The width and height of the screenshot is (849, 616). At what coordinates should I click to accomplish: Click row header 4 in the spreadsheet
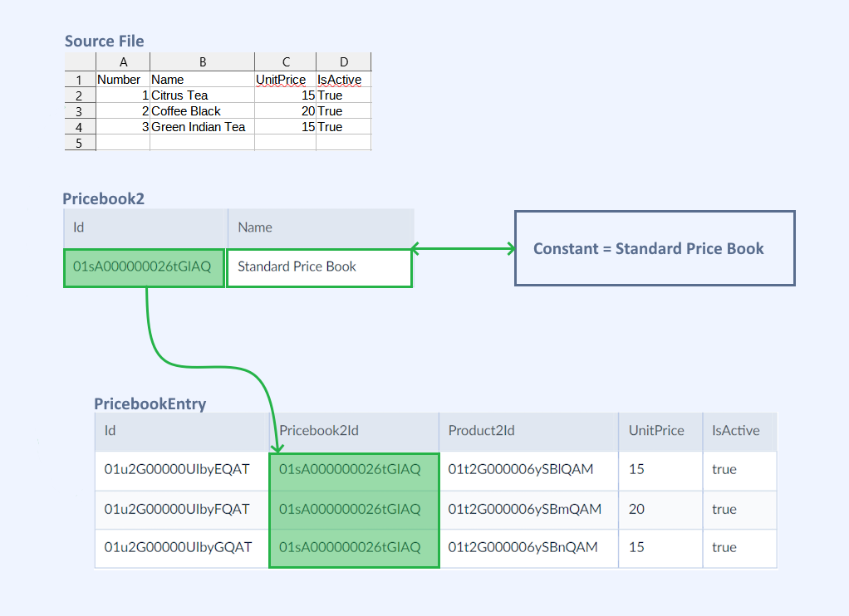tap(80, 127)
